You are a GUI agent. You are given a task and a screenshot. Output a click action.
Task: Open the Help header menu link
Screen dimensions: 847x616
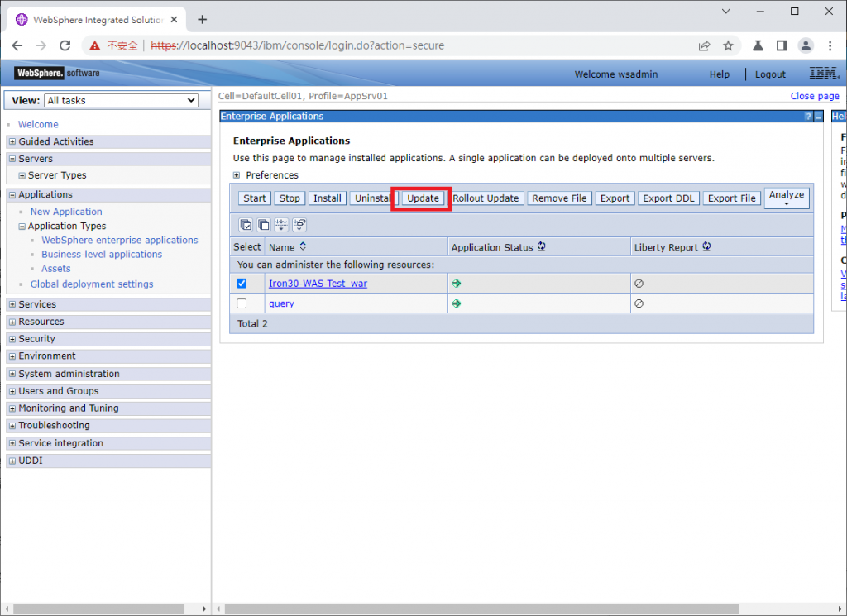[720, 74]
